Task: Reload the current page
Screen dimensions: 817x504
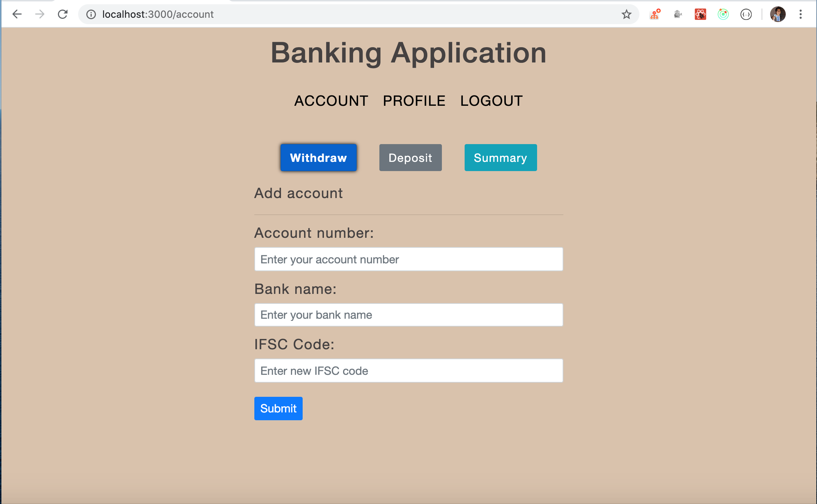Action: (63, 14)
